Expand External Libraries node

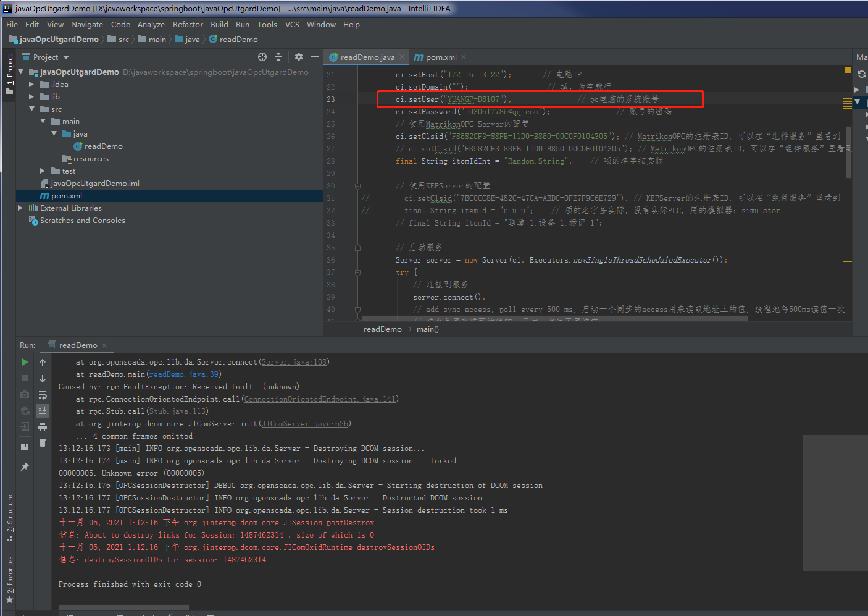[20, 208]
